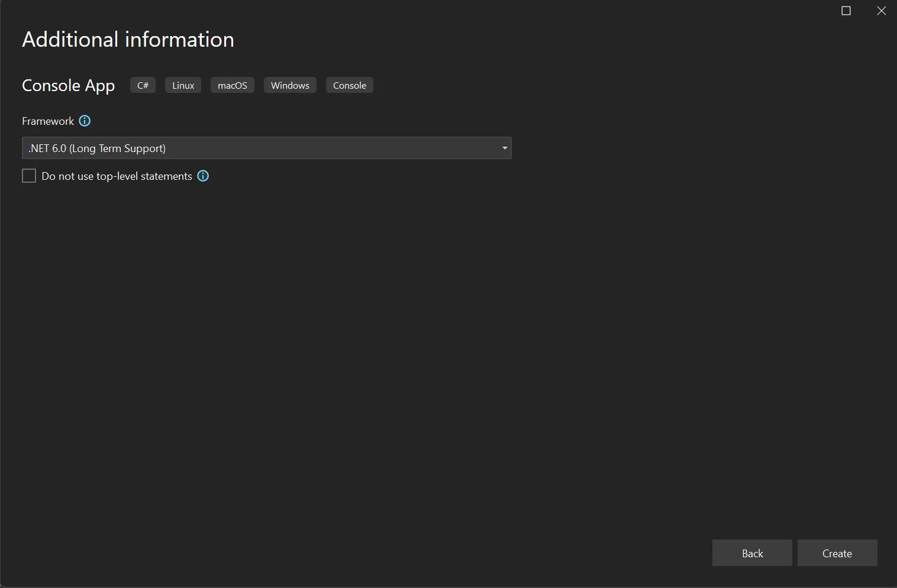Click the 'Additional information' heading
This screenshot has height=588, width=897.
(x=128, y=40)
